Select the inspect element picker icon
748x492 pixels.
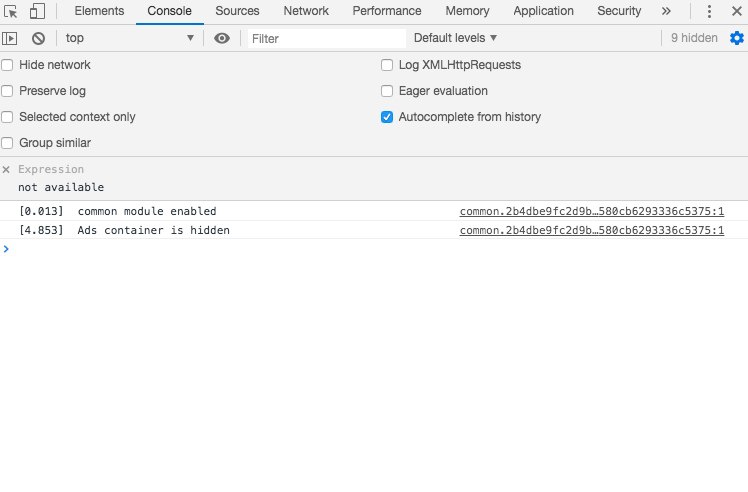click(11, 12)
